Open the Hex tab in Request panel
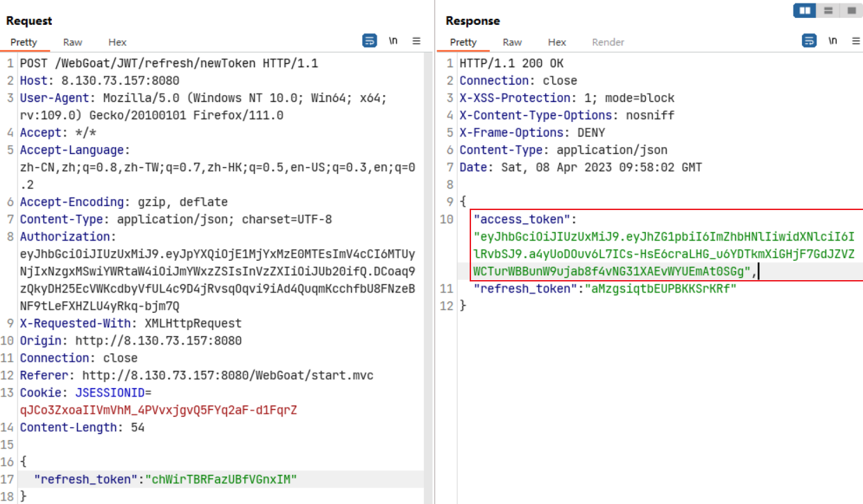863x504 pixels. (117, 42)
